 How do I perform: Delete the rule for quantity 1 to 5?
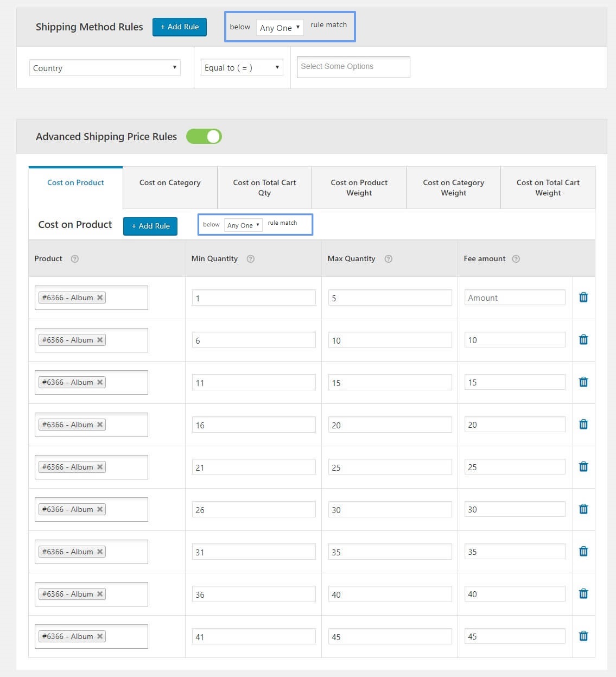click(583, 298)
